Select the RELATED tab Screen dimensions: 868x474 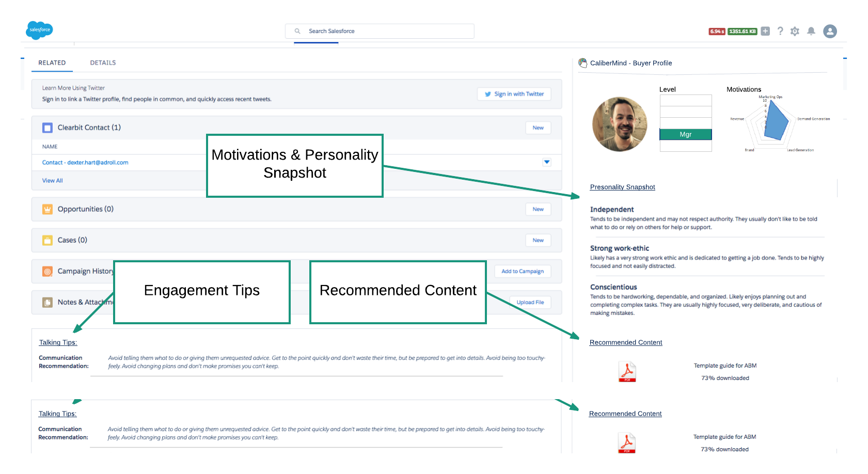[x=52, y=62]
